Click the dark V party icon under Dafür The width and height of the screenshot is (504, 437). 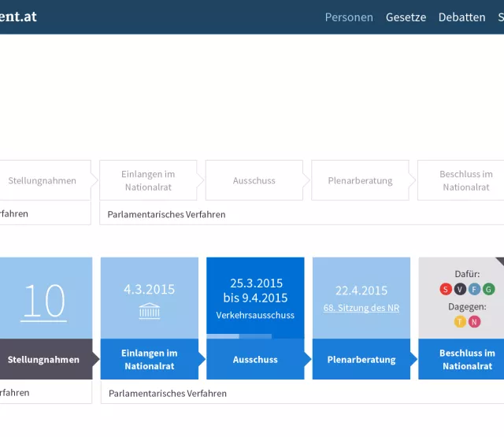(460, 289)
